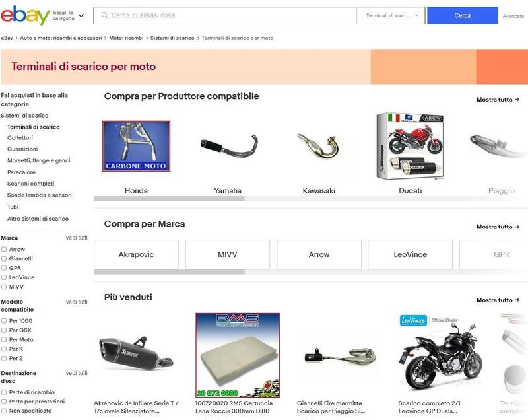Click the search magnifier icon
This screenshot has width=528, height=420.
(x=104, y=15)
